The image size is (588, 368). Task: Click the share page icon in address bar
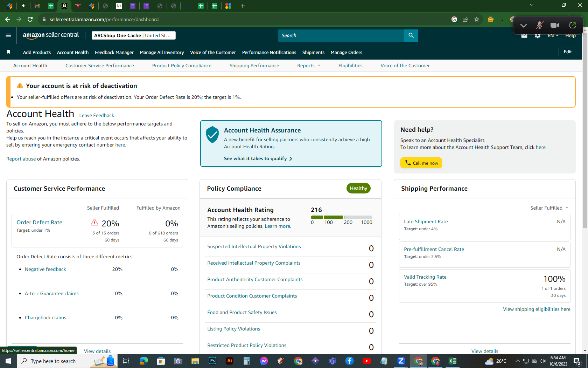click(465, 19)
